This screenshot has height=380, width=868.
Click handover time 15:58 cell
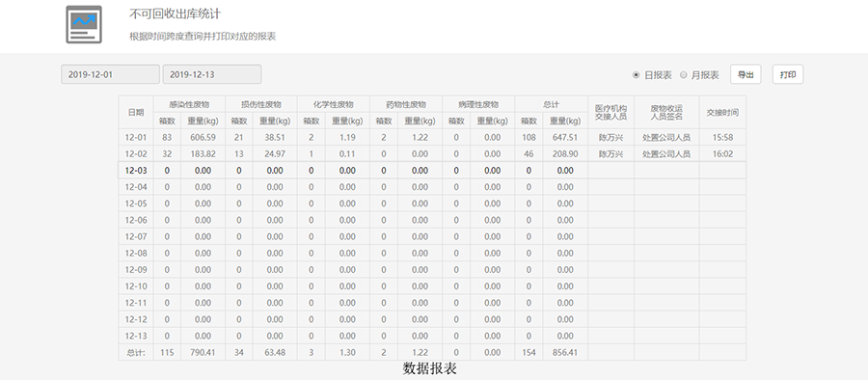pos(722,137)
